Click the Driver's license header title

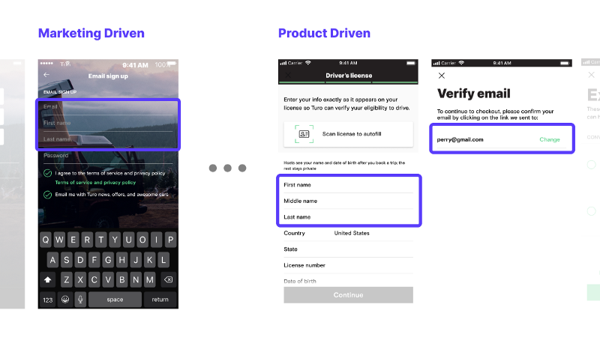349,76
